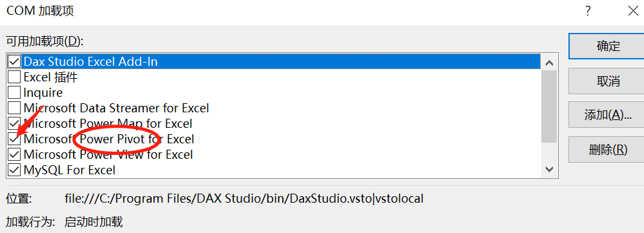The image size is (644, 233).
Task: Close the COM add-ins dialog
Action: (633, 11)
